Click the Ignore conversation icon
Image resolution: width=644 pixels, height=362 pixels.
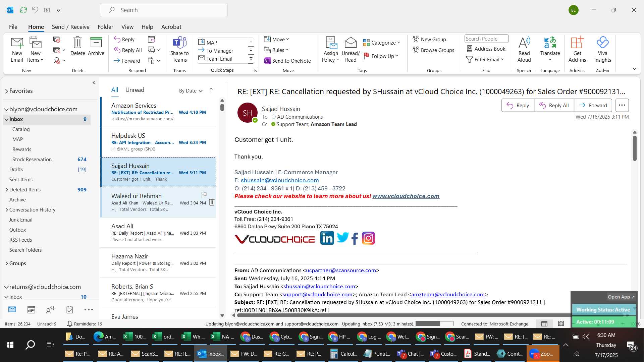(57, 40)
